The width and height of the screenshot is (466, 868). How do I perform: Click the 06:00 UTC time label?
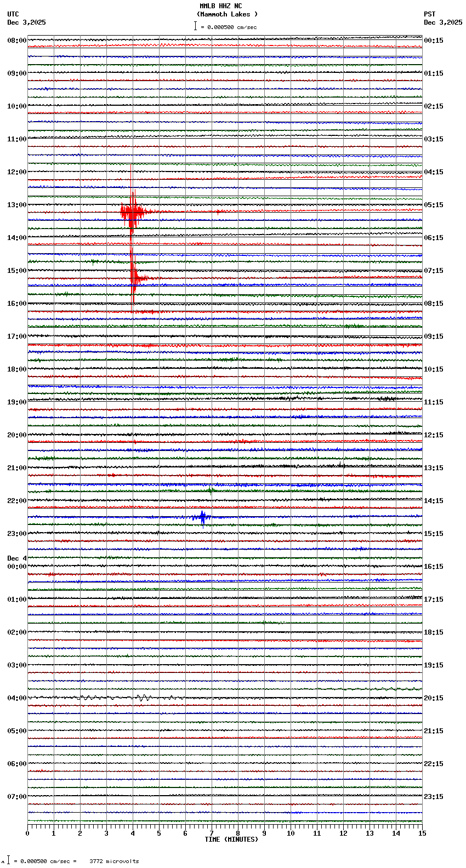[16, 764]
